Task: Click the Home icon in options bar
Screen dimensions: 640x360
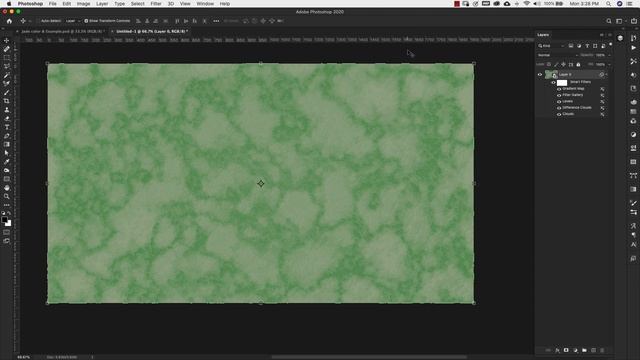Action: (9, 21)
